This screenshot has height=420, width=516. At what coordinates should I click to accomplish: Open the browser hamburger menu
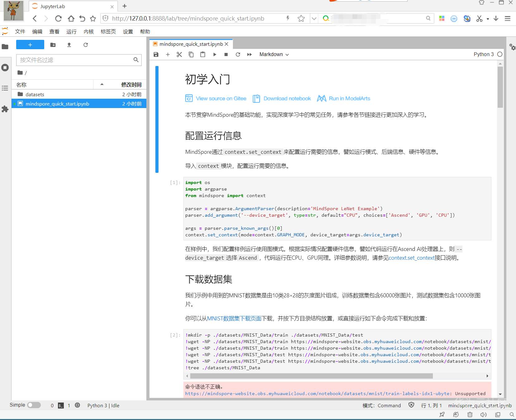508,18
